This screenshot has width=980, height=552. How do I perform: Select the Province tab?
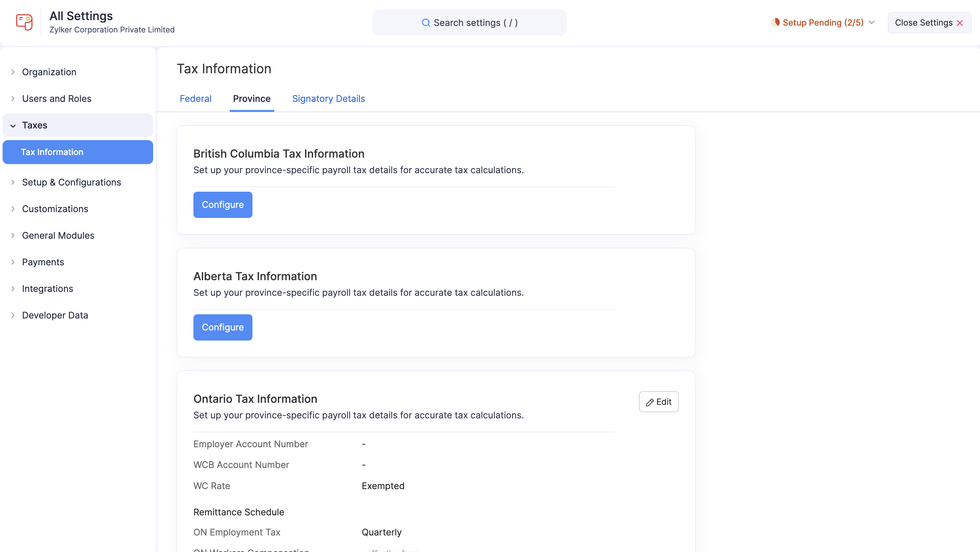click(x=251, y=99)
